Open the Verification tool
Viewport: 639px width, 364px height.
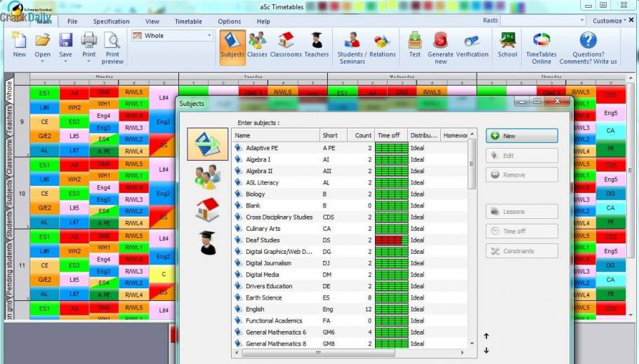click(472, 45)
